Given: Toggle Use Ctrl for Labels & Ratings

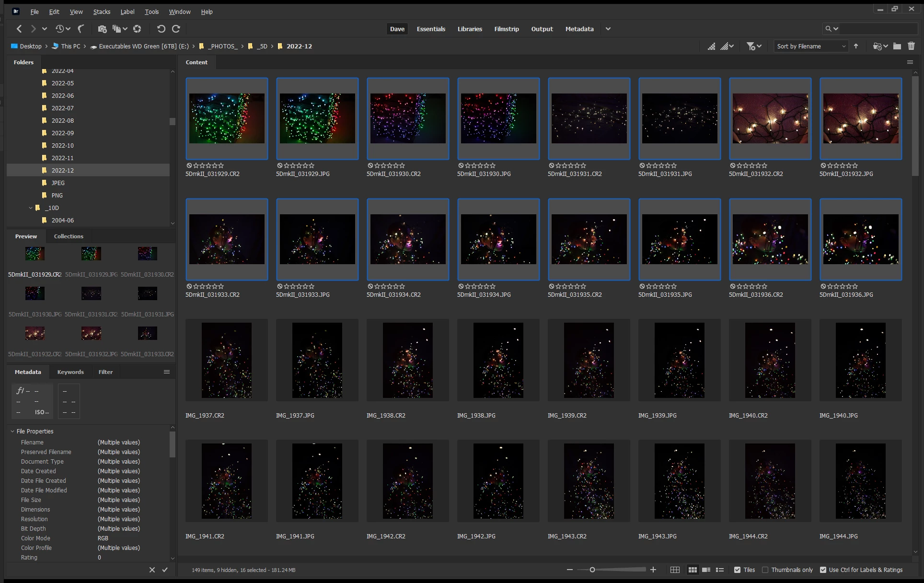Looking at the screenshot, I should point(823,570).
